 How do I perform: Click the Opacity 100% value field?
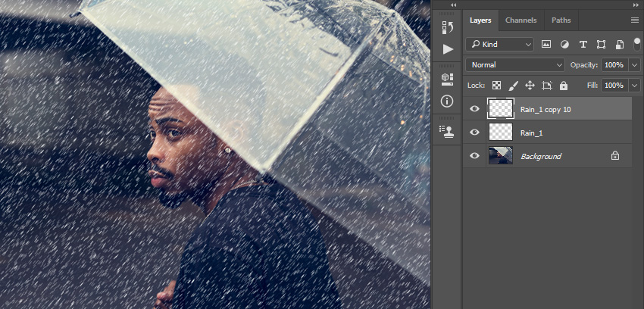coord(614,65)
